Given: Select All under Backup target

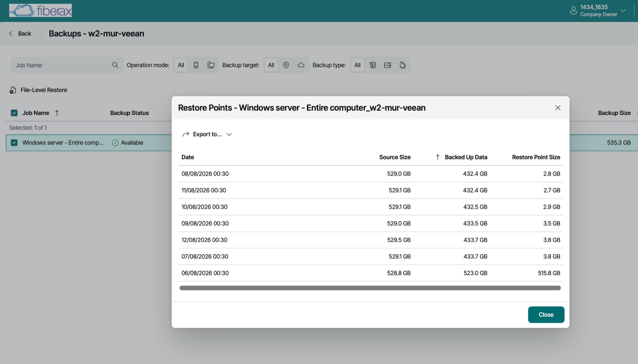Looking at the screenshot, I should [271, 65].
